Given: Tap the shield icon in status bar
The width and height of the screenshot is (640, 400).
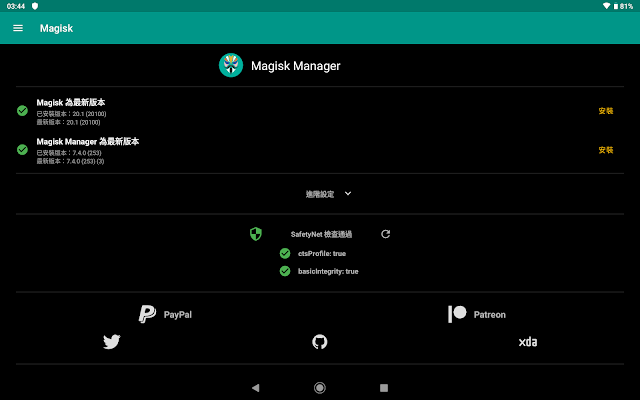Looking at the screenshot, I should click(35, 6).
